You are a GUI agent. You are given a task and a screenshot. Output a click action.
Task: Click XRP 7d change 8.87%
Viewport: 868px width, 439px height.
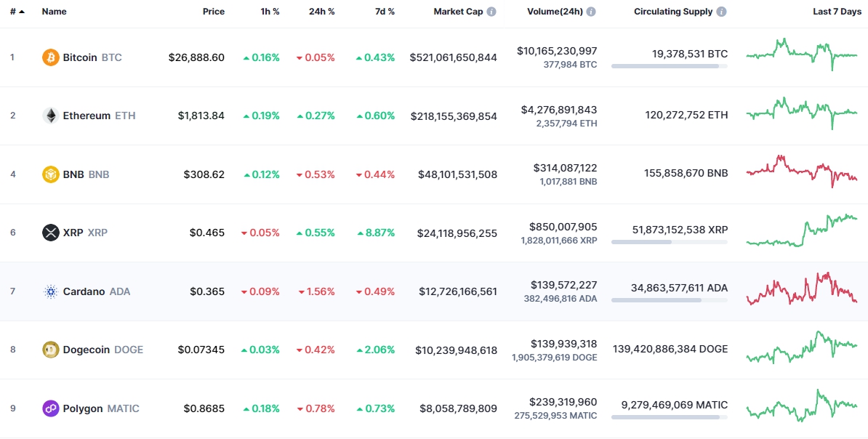click(375, 233)
